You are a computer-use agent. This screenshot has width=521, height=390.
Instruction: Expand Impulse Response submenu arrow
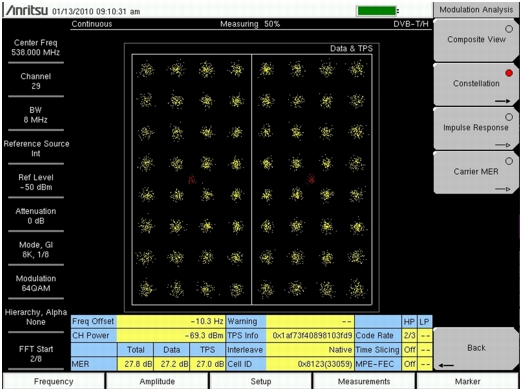click(503, 145)
